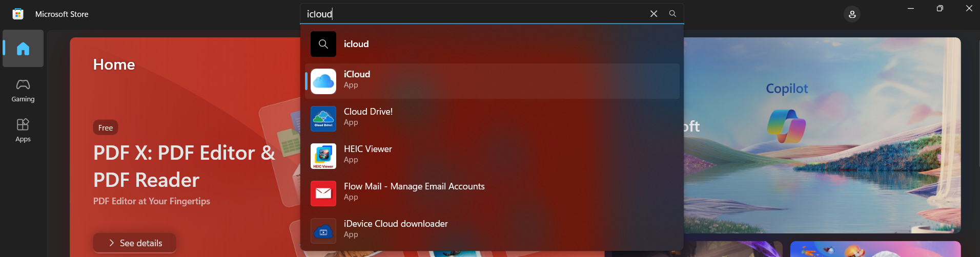Click the Cloud Drive! app icon
Viewport: 980px width, 257px height.
point(323,119)
